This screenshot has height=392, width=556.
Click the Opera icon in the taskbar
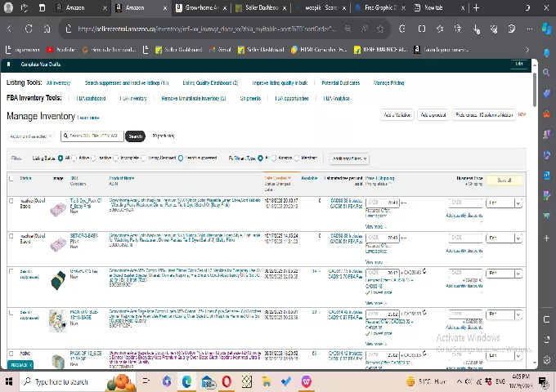(226, 381)
